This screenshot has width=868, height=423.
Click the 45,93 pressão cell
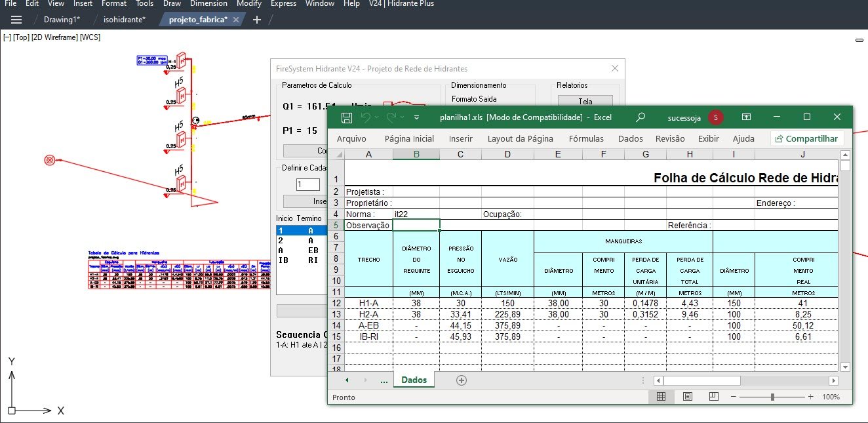pos(460,336)
